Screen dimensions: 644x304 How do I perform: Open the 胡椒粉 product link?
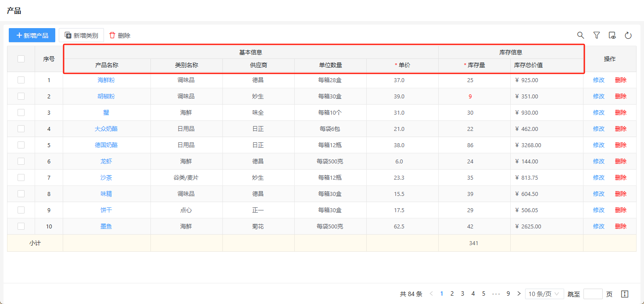[106, 96]
